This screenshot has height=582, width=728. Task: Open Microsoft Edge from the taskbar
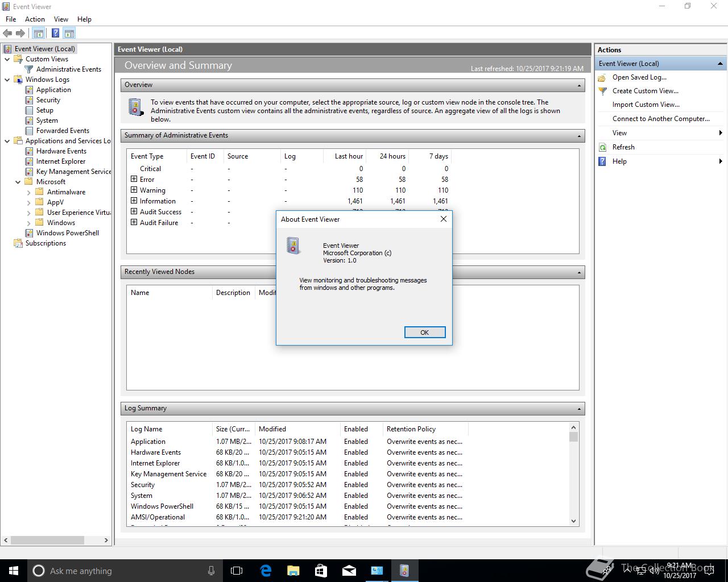click(266, 571)
